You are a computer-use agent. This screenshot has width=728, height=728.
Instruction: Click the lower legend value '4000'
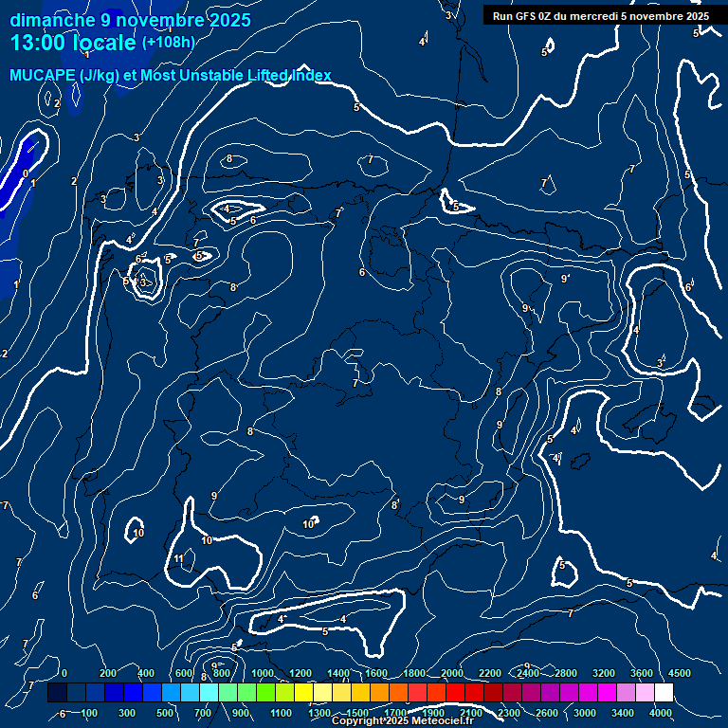(661, 713)
